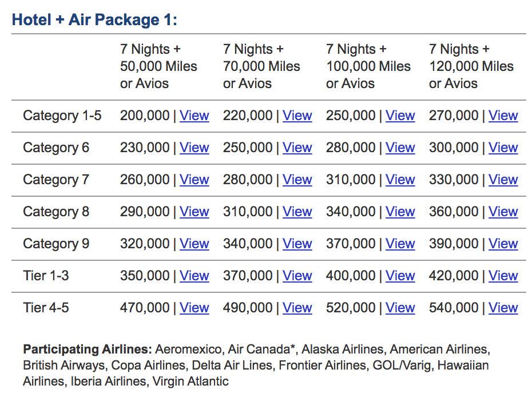Click View link beside Category 9 340,000
The image size is (532, 397).
[x=297, y=244]
